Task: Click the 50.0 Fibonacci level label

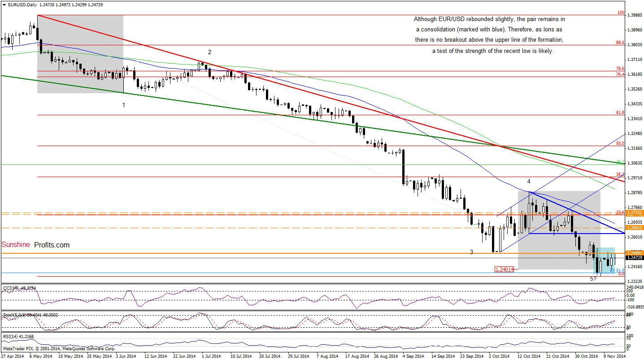Action: coord(621,143)
